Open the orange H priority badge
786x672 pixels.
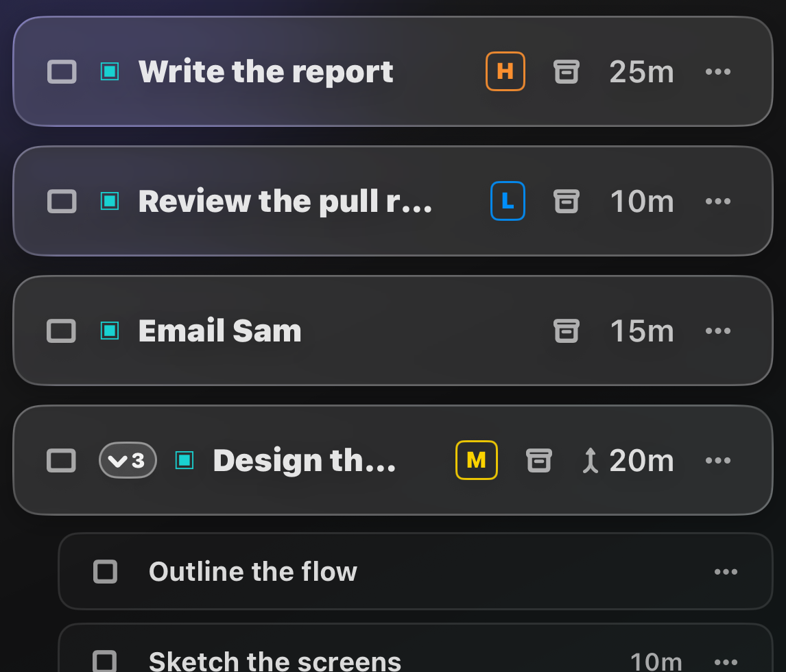pyautogui.click(x=505, y=72)
